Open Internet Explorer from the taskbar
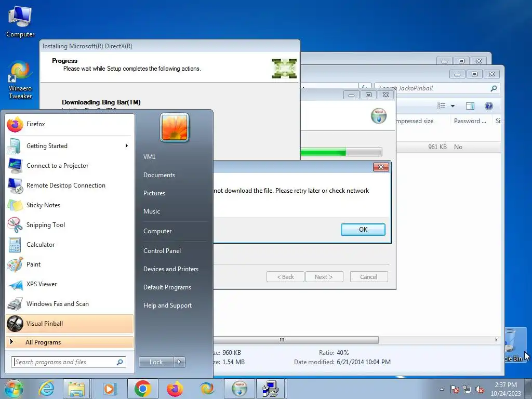This screenshot has height=399, width=532. pos(46,389)
